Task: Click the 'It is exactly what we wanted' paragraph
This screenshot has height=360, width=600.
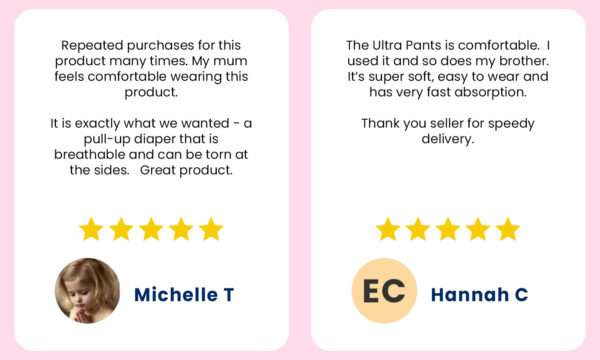Action: (151, 147)
